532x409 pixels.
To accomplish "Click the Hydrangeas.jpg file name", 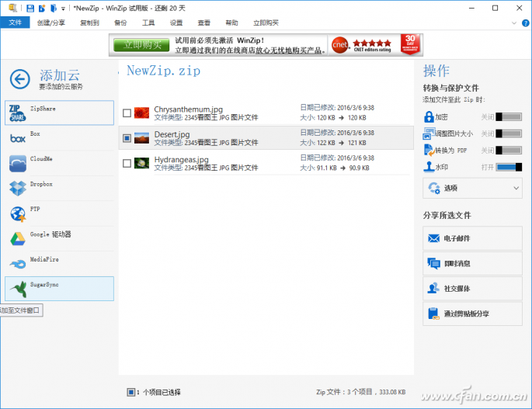I will pos(181,159).
